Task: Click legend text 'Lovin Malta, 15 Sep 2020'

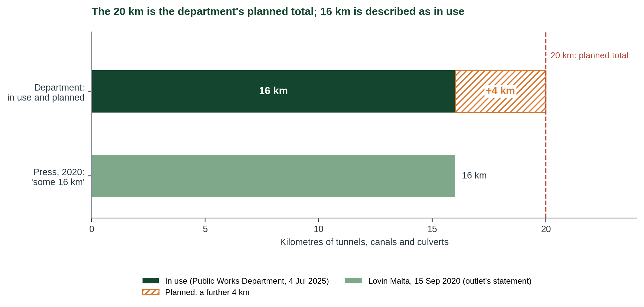Action: coord(414,281)
